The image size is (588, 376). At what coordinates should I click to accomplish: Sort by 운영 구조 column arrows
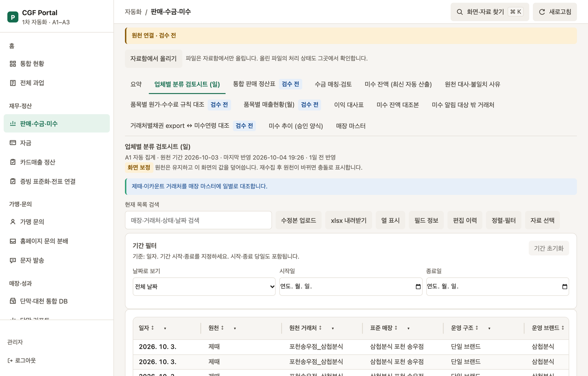(477, 328)
